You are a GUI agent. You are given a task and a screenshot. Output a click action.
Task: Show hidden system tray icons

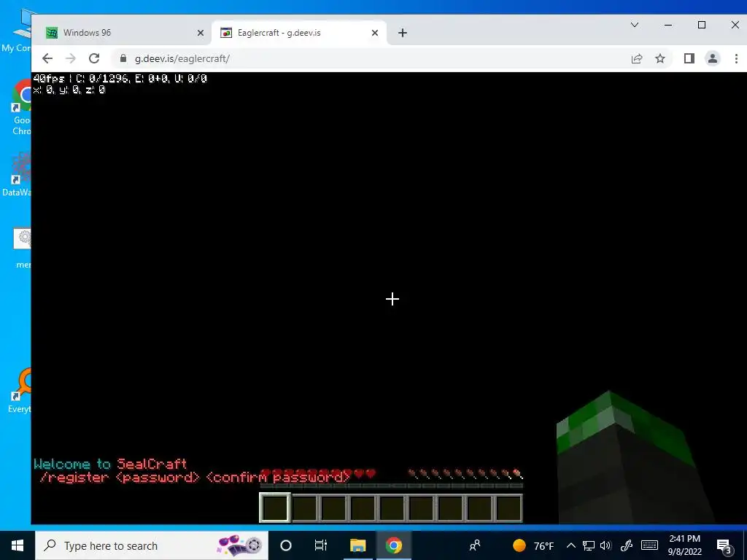click(570, 545)
